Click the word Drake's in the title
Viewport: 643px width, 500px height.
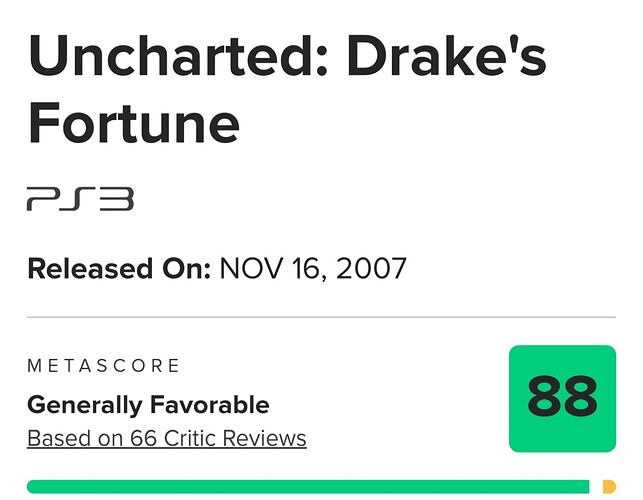[447, 55]
